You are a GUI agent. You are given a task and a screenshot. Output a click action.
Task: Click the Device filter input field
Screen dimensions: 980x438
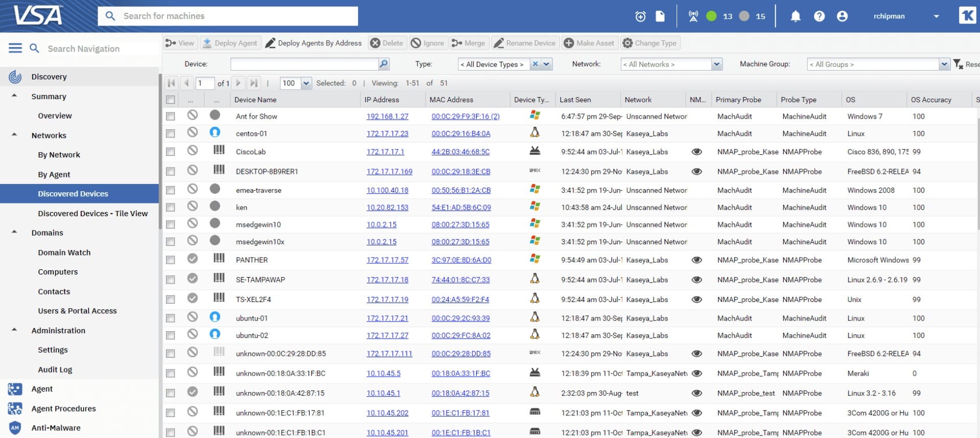click(304, 64)
